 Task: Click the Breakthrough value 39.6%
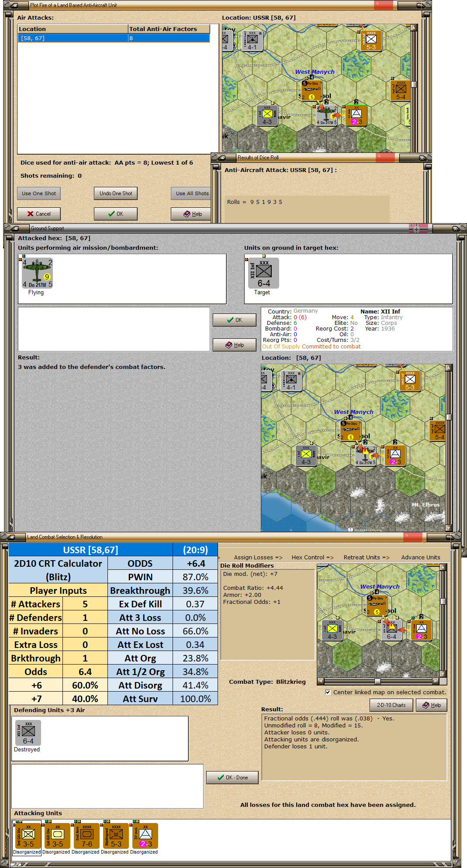coord(195,591)
